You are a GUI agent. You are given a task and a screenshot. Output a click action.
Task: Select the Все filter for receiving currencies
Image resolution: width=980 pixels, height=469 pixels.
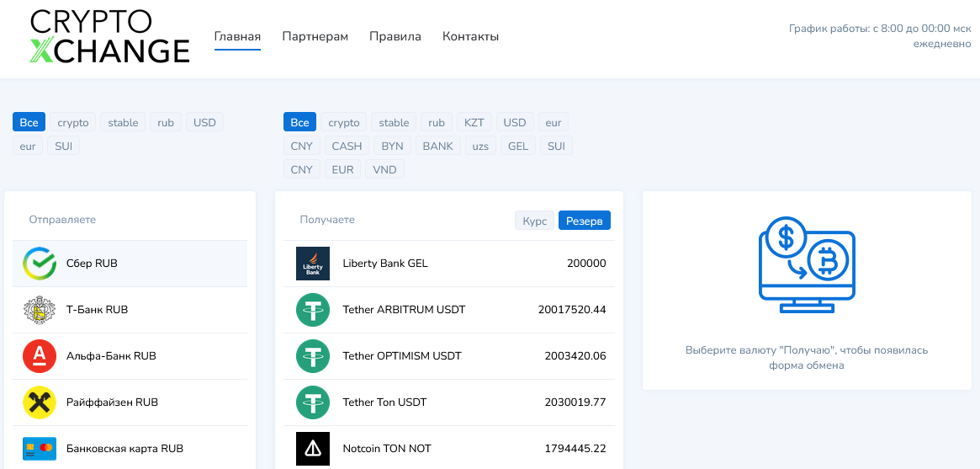(300, 123)
